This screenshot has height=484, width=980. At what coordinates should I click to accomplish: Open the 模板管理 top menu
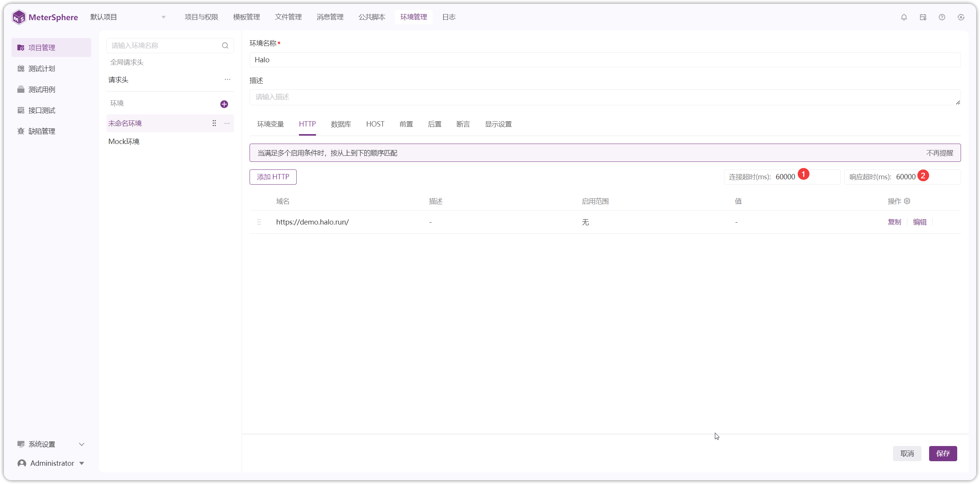pos(247,17)
